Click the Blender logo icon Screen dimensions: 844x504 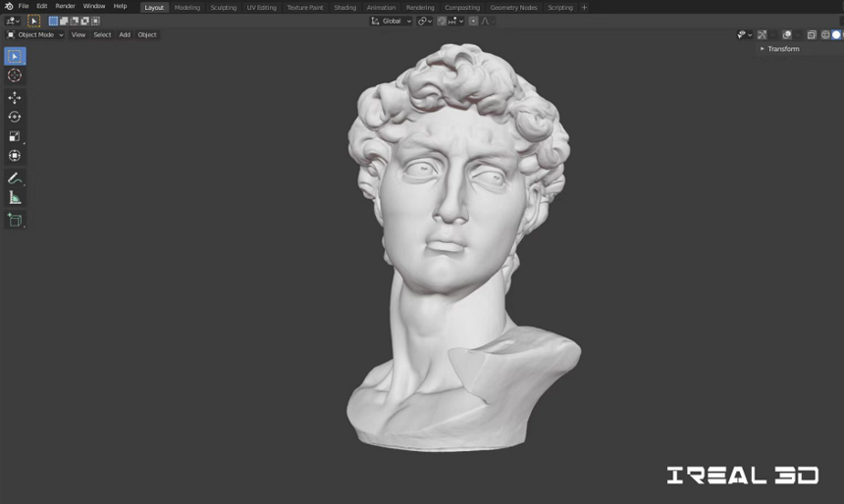[9, 7]
